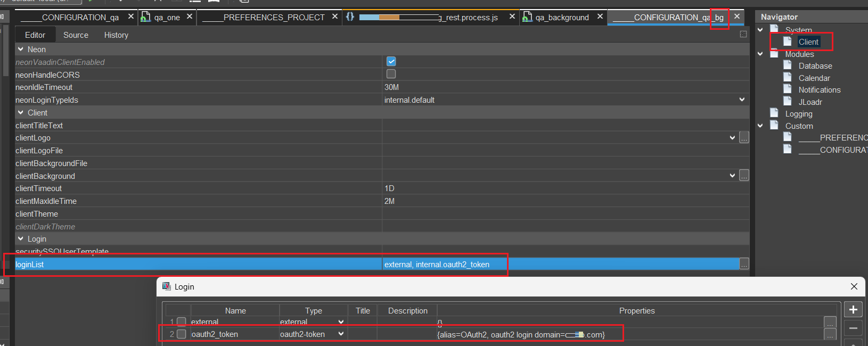The image size is (868, 346).
Task: Collapse the Custom node in Navigator
Action: coord(760,126)
